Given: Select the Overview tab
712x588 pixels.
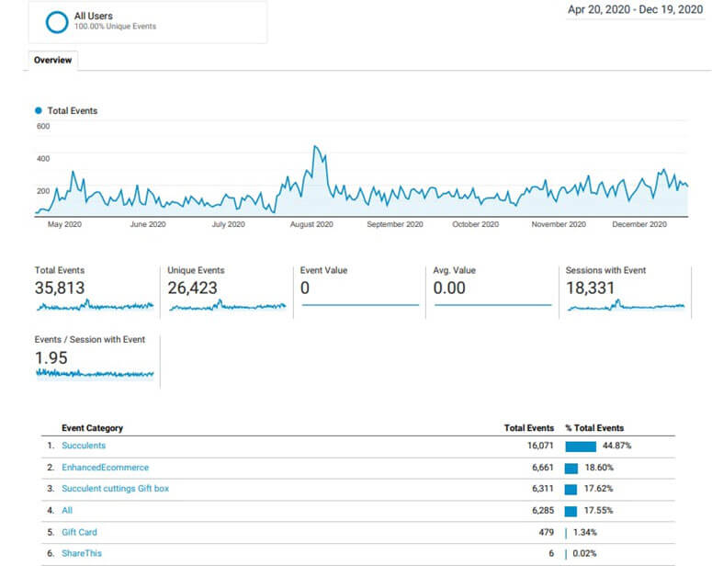Looking at the screenshot, I should pyautogui.click(x=52, y=61).
